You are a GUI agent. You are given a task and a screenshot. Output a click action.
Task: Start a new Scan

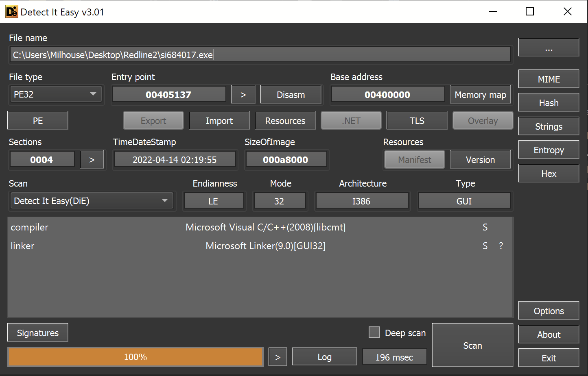[x=472, y=345]
